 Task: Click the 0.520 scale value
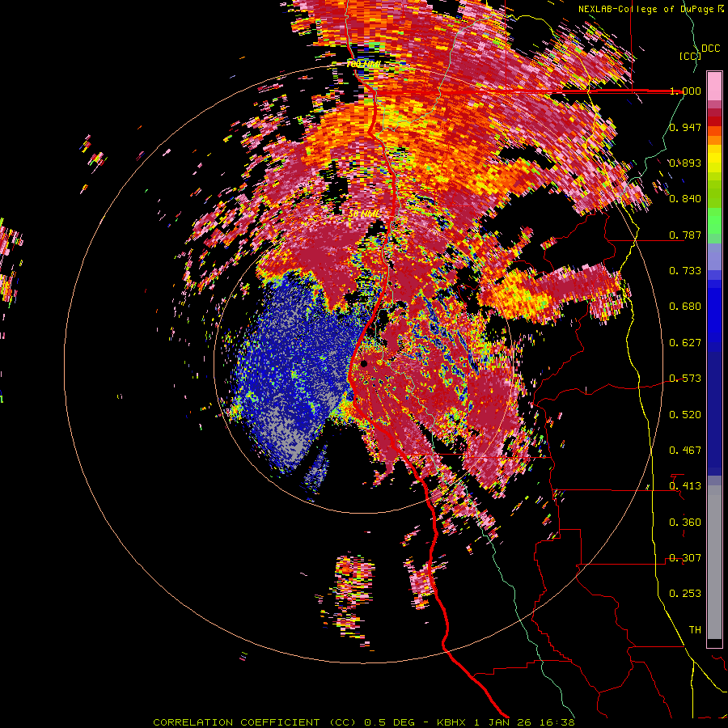685,415
